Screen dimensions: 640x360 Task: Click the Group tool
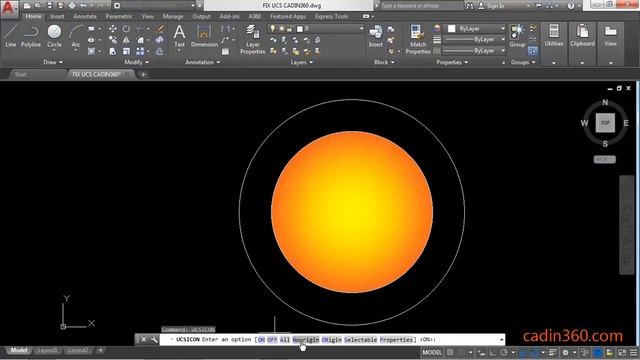pos(517,36)
